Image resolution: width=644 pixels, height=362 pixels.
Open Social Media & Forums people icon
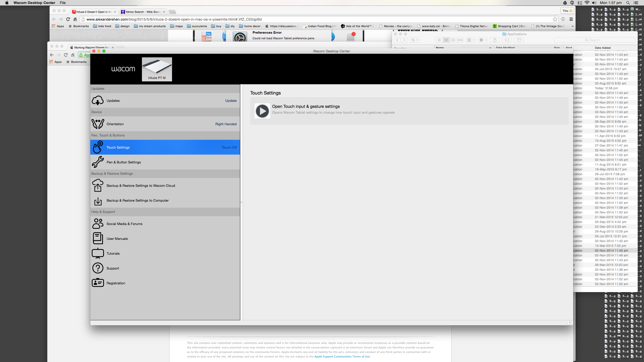(x=98, y=224)
